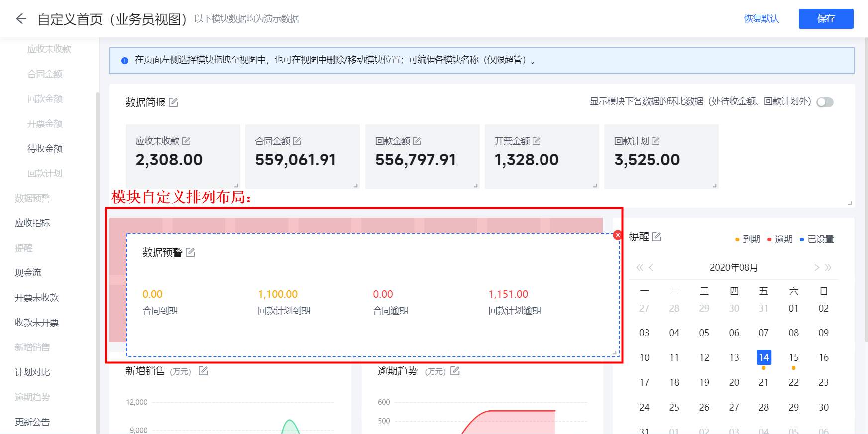Screen dimensions: 868x434
Task: Select 现金流 module in left sidebar
Action: click(28, 273)
